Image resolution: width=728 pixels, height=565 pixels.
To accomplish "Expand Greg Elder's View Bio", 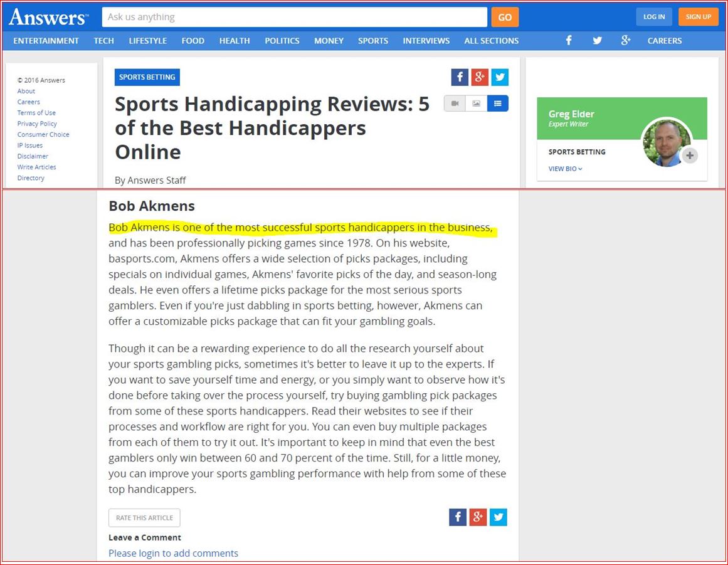I will [565, 169].
